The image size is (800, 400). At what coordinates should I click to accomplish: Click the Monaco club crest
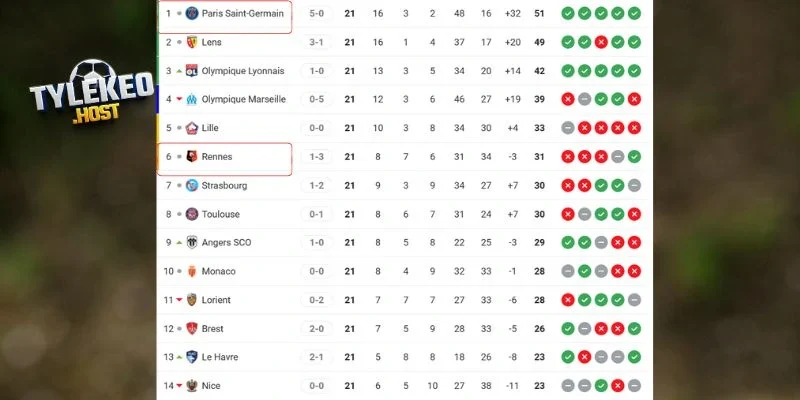pos(192,271)
